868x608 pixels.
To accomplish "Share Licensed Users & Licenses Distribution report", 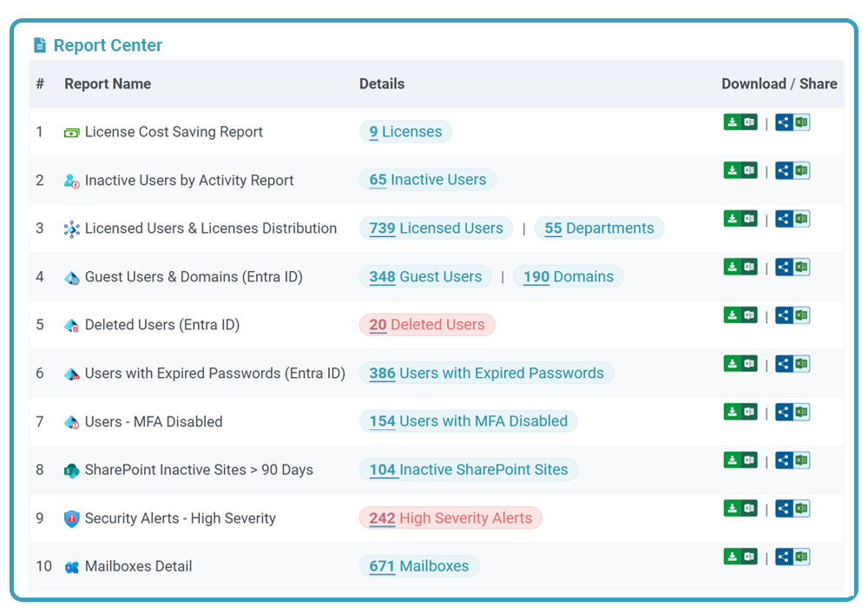I will (x=792, y=219).
